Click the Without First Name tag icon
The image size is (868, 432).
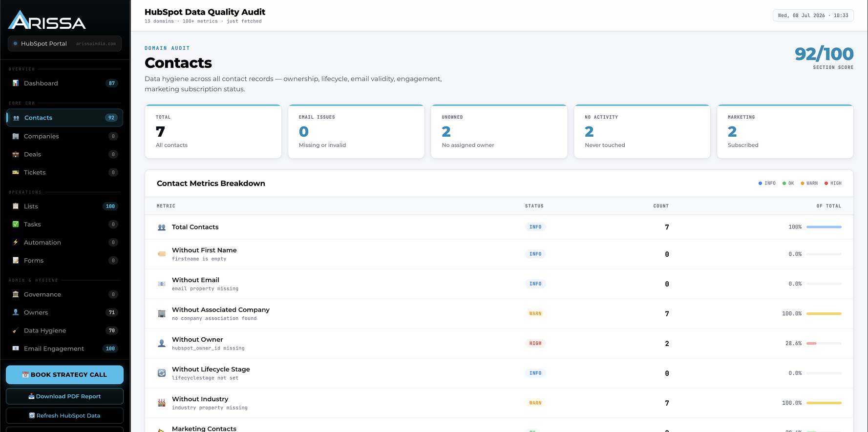pos(162,254)
